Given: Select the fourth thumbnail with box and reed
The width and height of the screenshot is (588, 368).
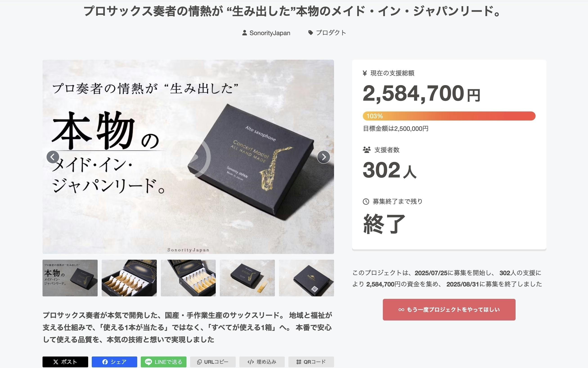Looking at the screenshot, I should [x=247, y=278].
